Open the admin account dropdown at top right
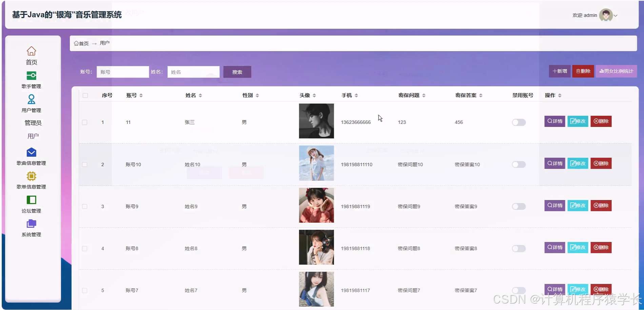 click(x=616, y=15)
